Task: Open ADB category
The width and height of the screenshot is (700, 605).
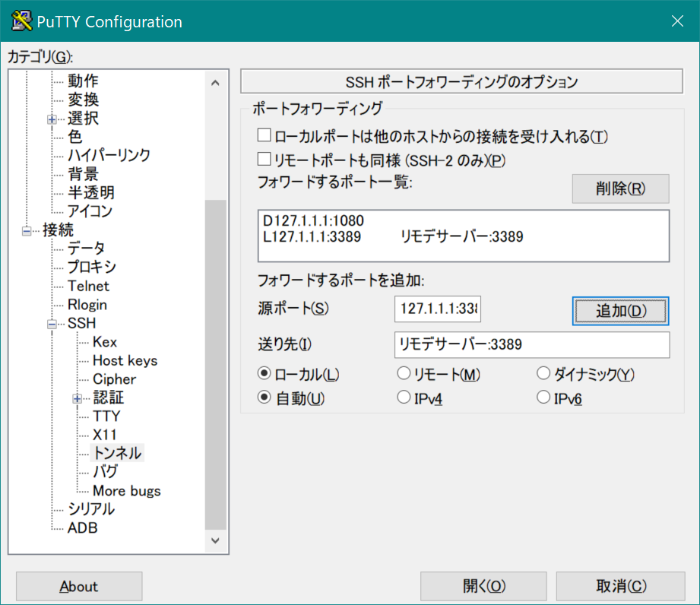Action: coord(83,528)
